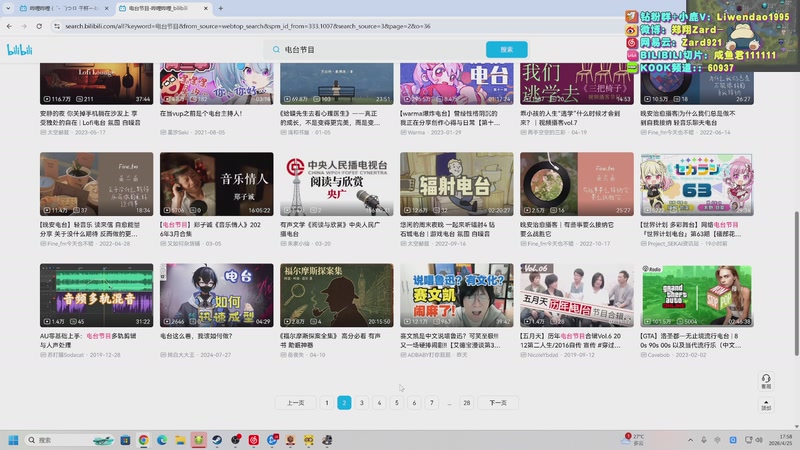This screenshot has height=450, width=800.
Task: Open the 辐射电台 video thumbnail
Action: pyautogui.click(x=457, y=184)
